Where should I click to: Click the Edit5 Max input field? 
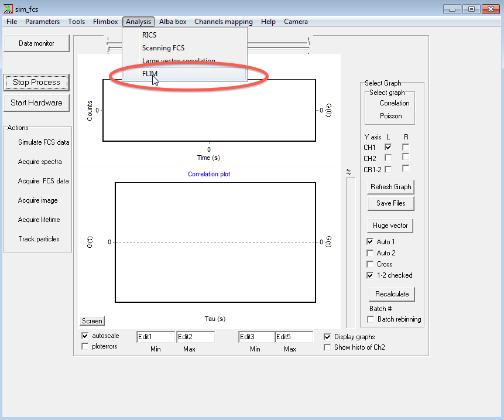tap(294, 337)
